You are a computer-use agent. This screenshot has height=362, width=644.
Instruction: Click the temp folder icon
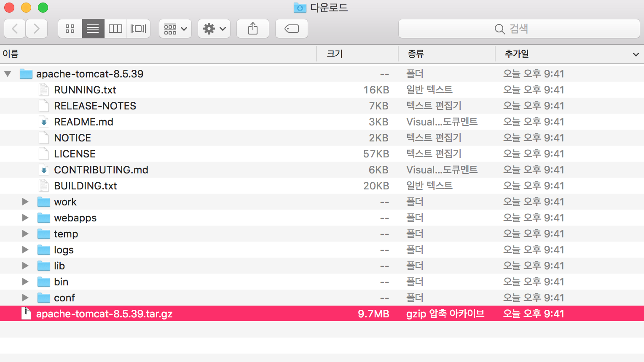[x=44, y=234]
